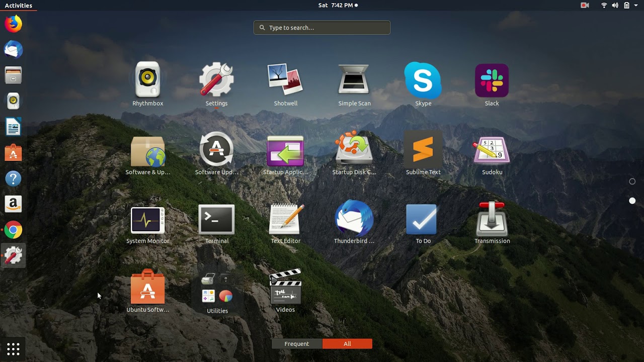The width and height of the screenshot is (644, 362).
Task: Open the battery status icon
Action: (x=626, y=6)
